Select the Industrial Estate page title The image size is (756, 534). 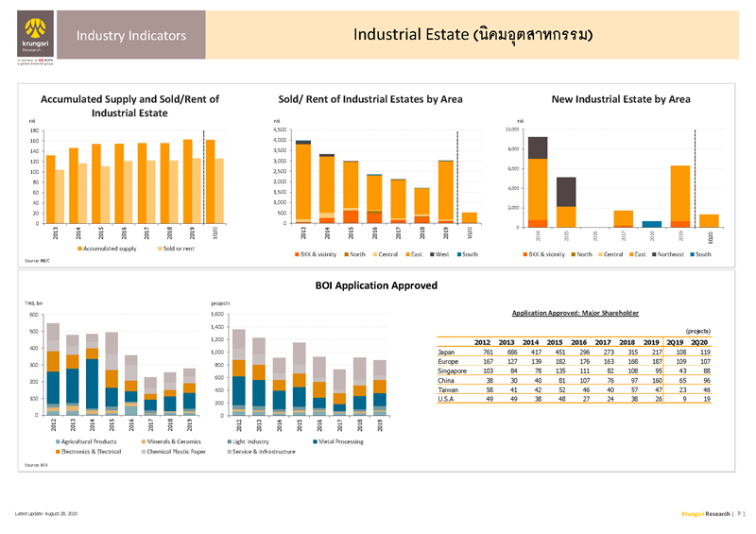click(x=473, y=36)
